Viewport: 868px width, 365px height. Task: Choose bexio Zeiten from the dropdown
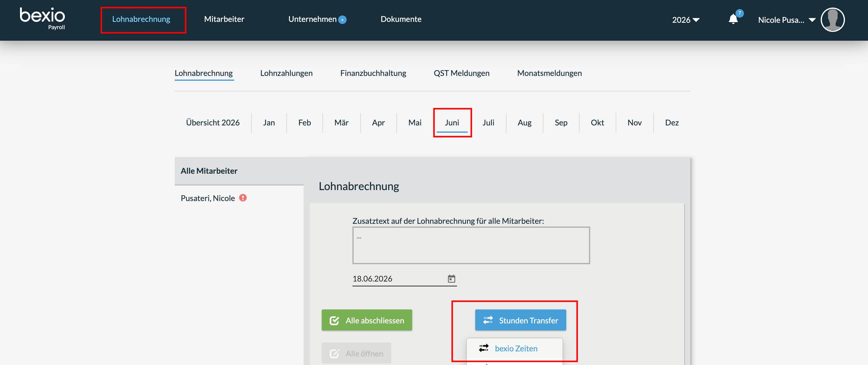514,349
